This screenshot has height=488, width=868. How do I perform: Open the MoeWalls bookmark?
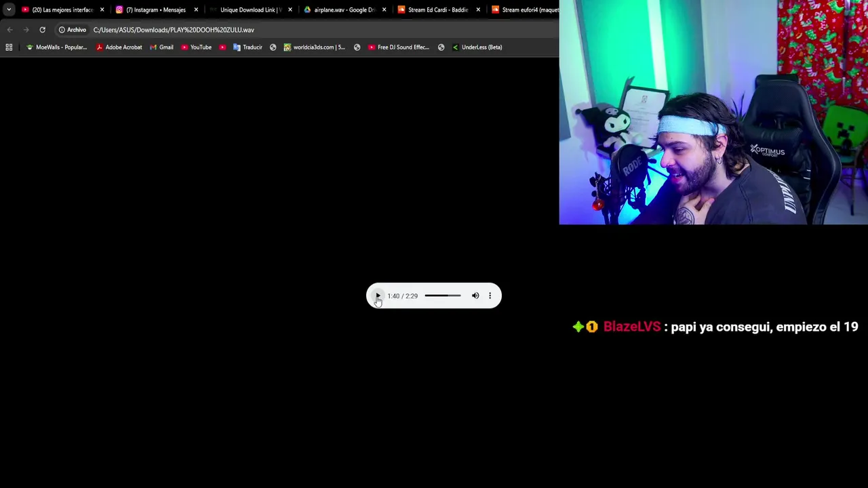coord(56,47)
